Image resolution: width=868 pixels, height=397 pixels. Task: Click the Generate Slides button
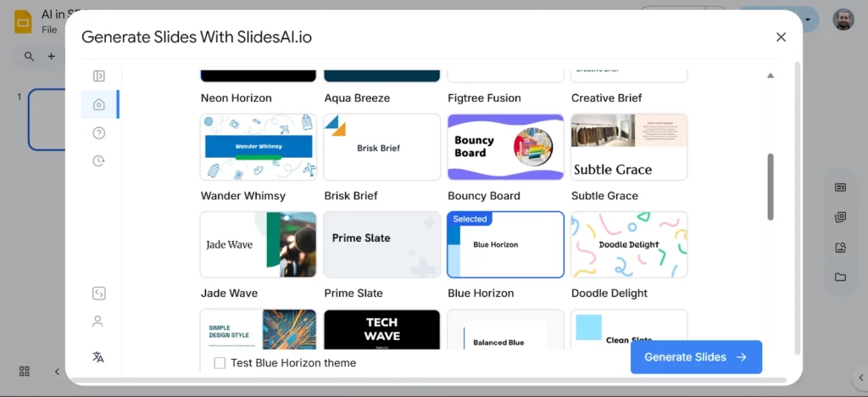[x=696, y=357]
